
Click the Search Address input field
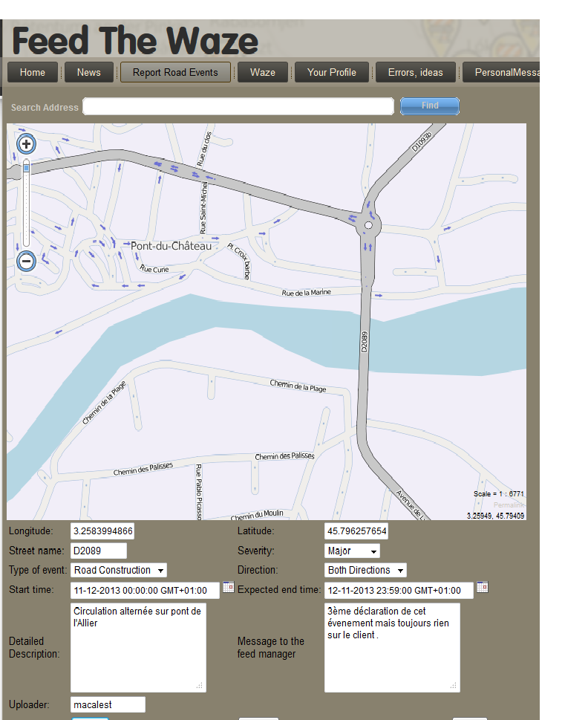tap(238, 107)
